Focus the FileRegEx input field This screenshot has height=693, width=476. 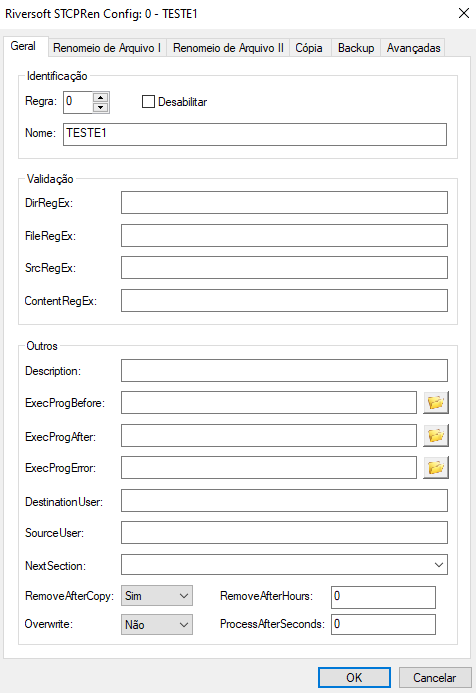284,235
